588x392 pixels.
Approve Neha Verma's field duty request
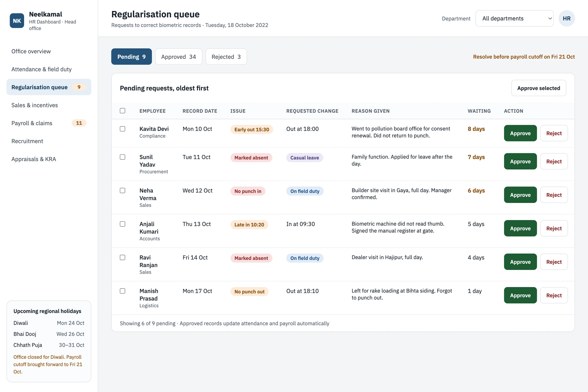pos(520,195)
